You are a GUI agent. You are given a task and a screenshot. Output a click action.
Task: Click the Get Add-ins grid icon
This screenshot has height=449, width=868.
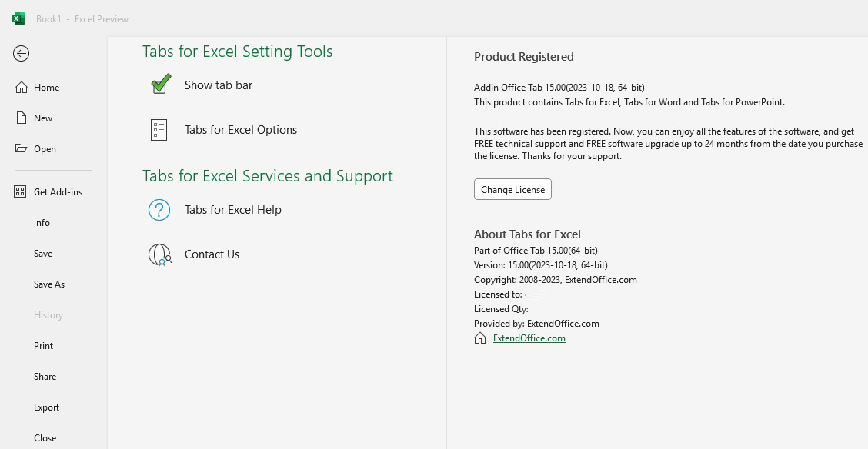[20, 192]
